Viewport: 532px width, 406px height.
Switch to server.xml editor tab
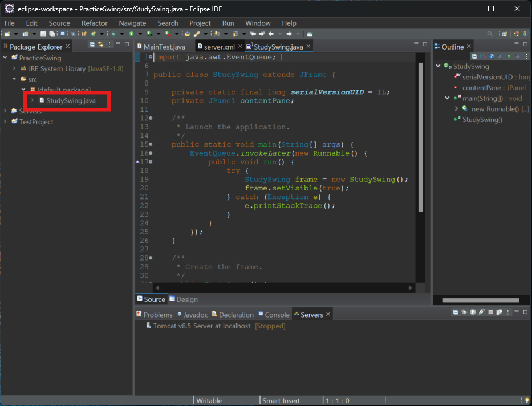point(219,47)
